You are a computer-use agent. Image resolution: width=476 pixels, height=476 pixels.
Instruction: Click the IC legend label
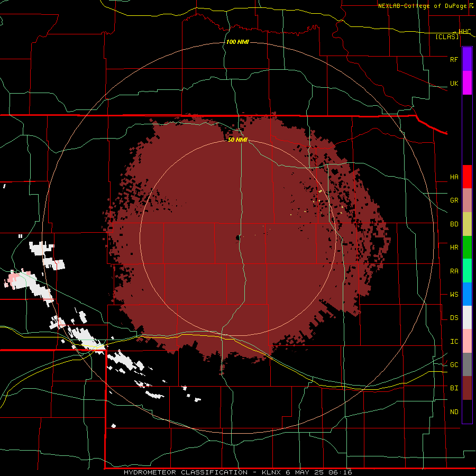pyautogui.click(x=454, y=342)
